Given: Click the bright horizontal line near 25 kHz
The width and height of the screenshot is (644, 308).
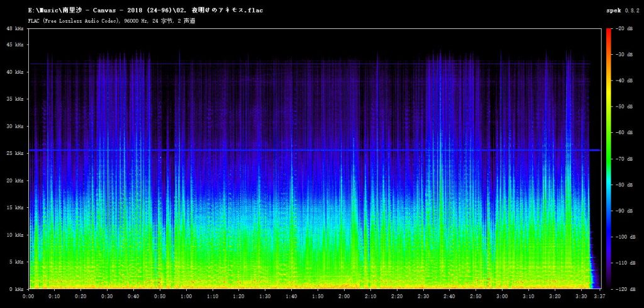Looking at the screenshot, I should [x=314, y=150].
